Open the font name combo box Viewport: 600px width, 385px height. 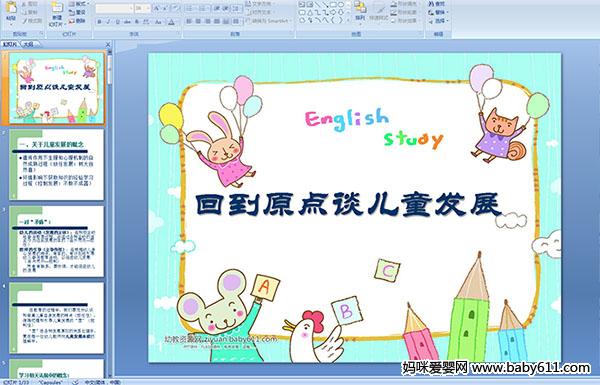(114, 8)
